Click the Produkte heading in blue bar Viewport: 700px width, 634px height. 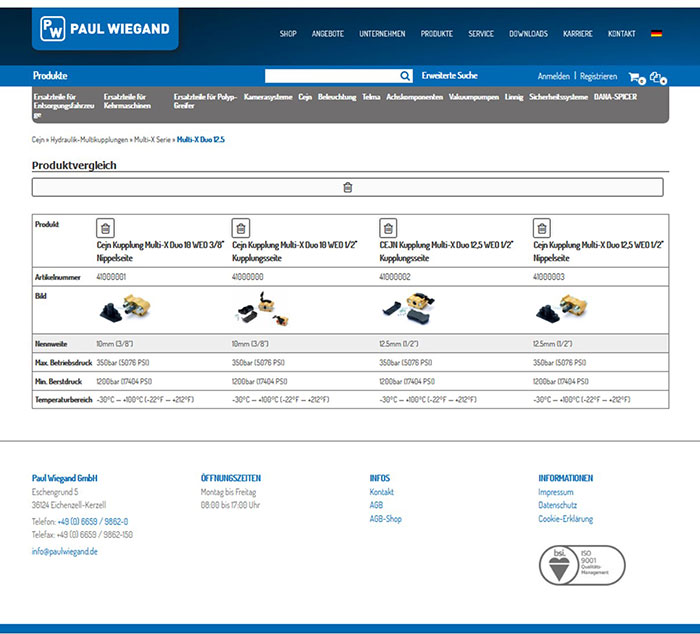tap(50, 76)
